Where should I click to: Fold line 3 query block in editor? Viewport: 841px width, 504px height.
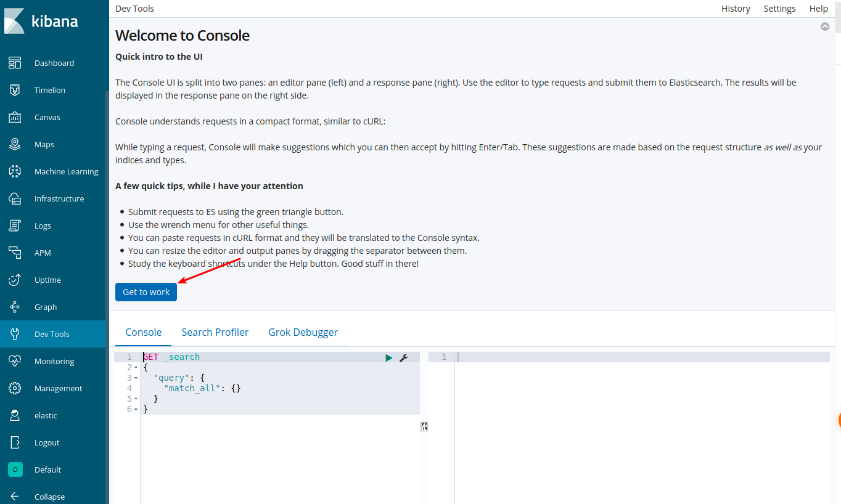tap(136, 378)
